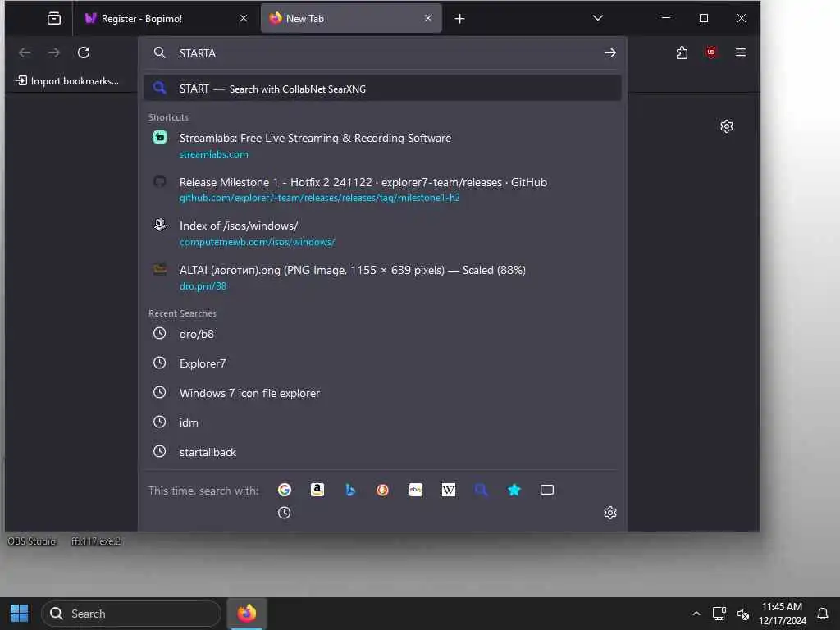Select recent search Windows 7 icon file explorer

pyautogui.click(x=382, y=393)
